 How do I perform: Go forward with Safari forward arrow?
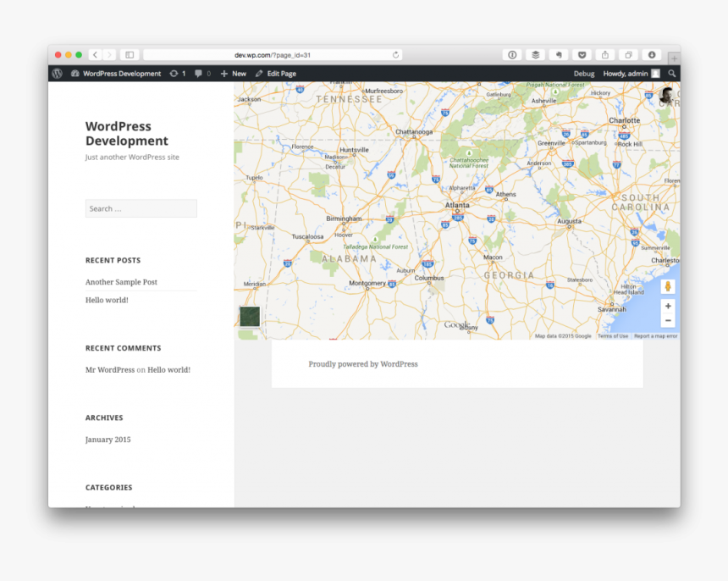tap(109, 55)
